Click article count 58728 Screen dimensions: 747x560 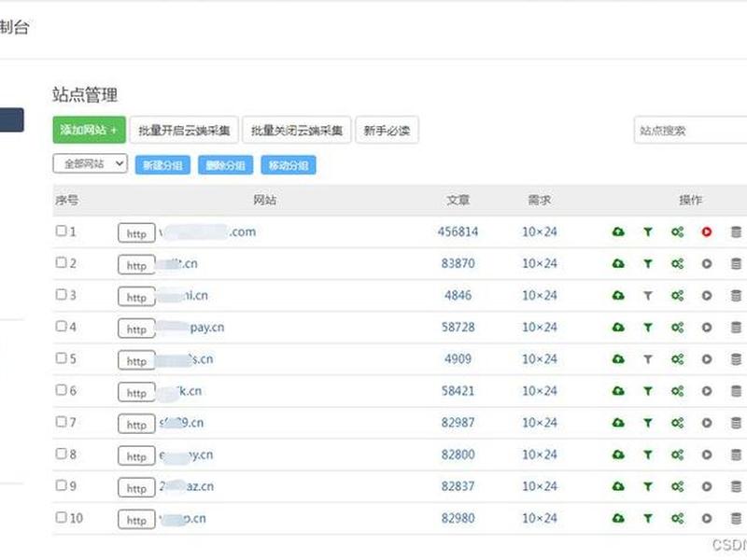coord(458,328)
